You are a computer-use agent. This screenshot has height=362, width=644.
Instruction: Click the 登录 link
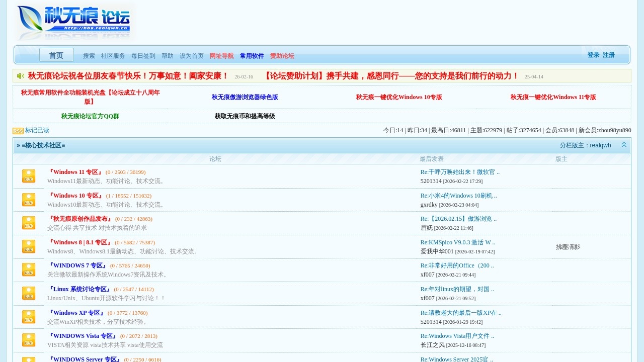593,55
